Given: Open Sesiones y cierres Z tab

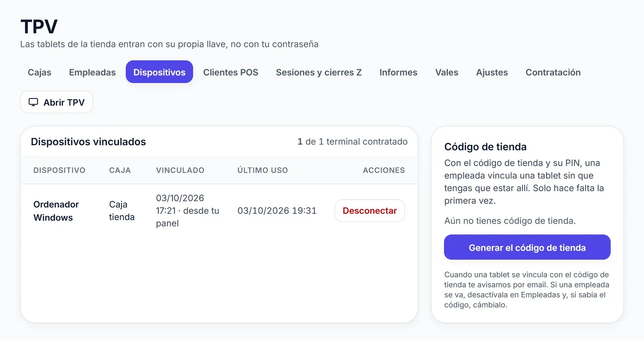Looking at the screenshot, I should pos(319,72).
